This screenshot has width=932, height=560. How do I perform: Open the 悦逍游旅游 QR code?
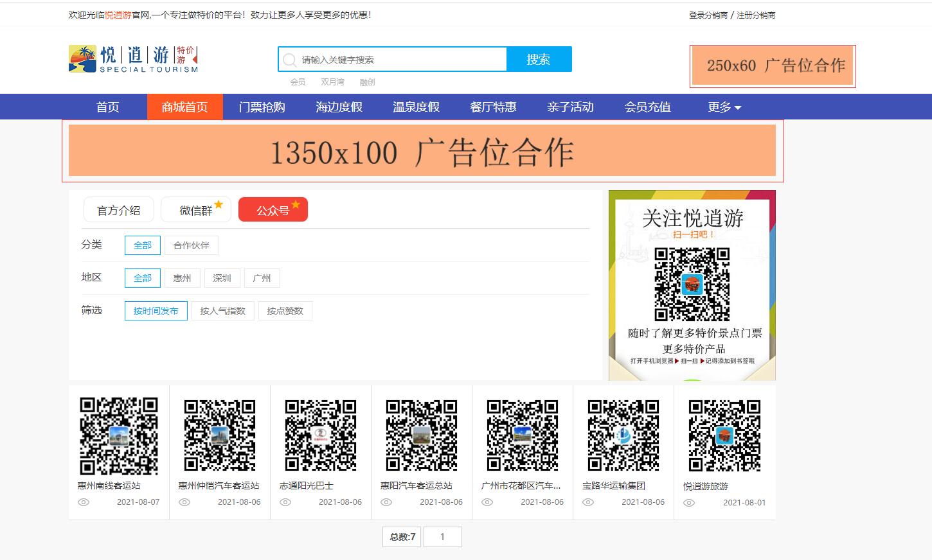pos(724,435)
